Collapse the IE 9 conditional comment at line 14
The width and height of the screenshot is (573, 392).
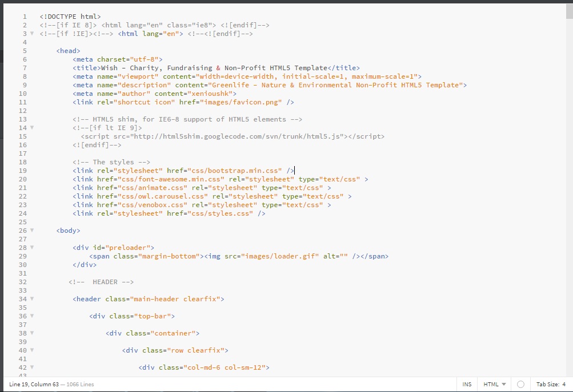(32, 128)
